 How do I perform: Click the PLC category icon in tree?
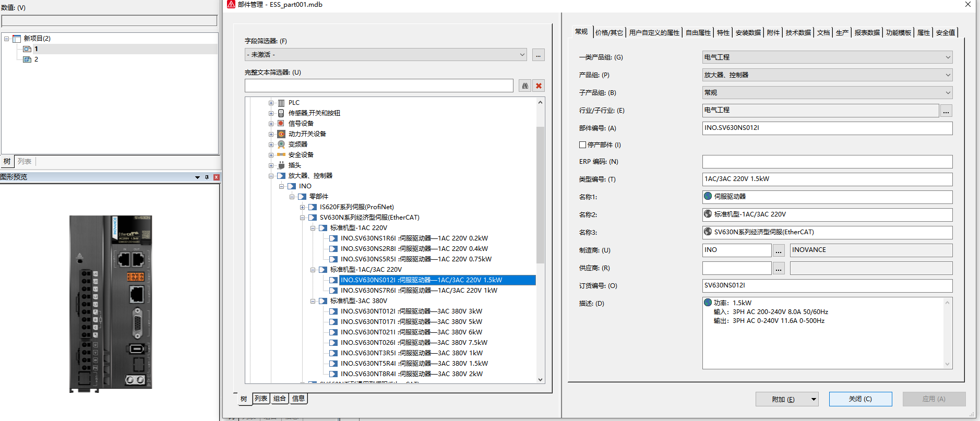pyautogui.click(x=281, y=103)
